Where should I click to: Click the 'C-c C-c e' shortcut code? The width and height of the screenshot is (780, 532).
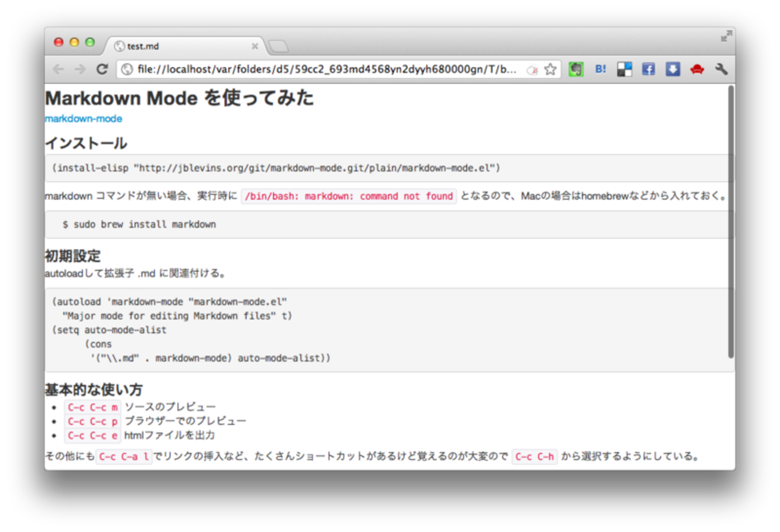pyautogui.click(x=92, y=435)
